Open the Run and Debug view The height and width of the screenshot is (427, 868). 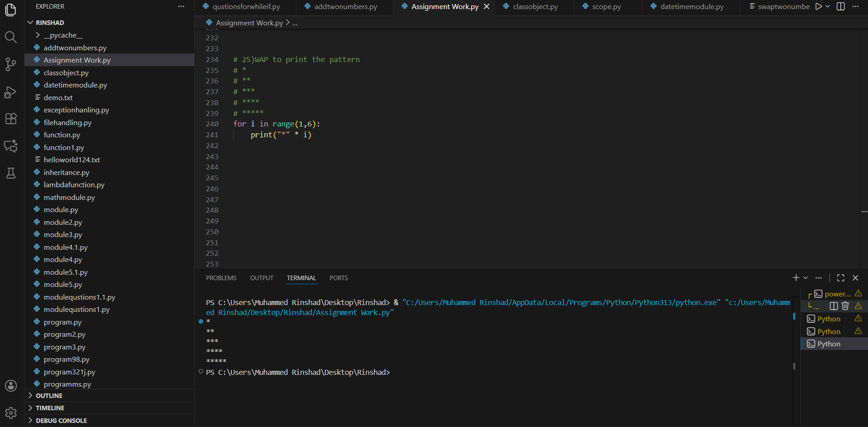pos(11,92)
